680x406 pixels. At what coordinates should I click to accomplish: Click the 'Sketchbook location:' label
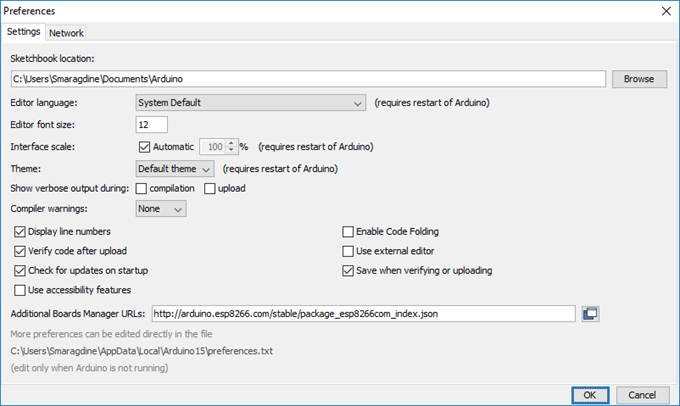52,59
